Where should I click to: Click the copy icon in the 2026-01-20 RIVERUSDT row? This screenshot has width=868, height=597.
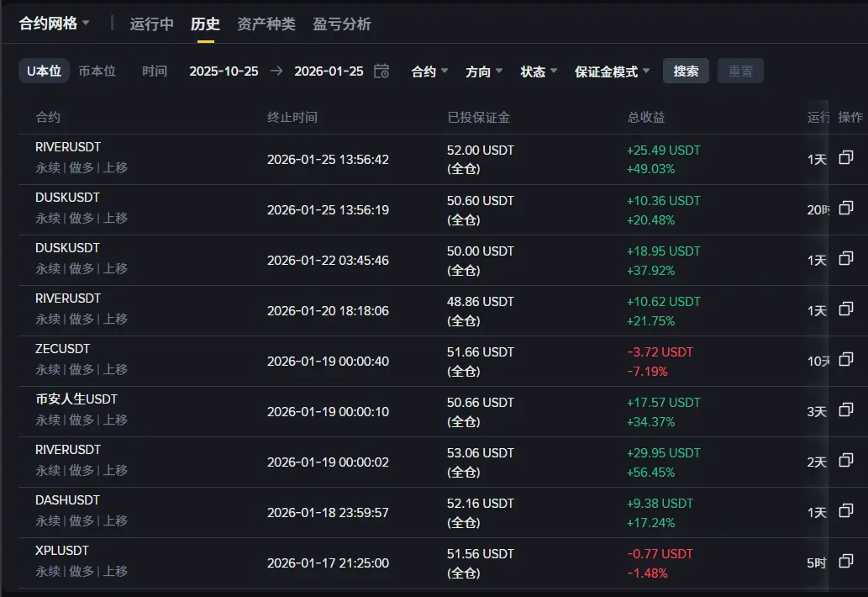tap(846, 309)
